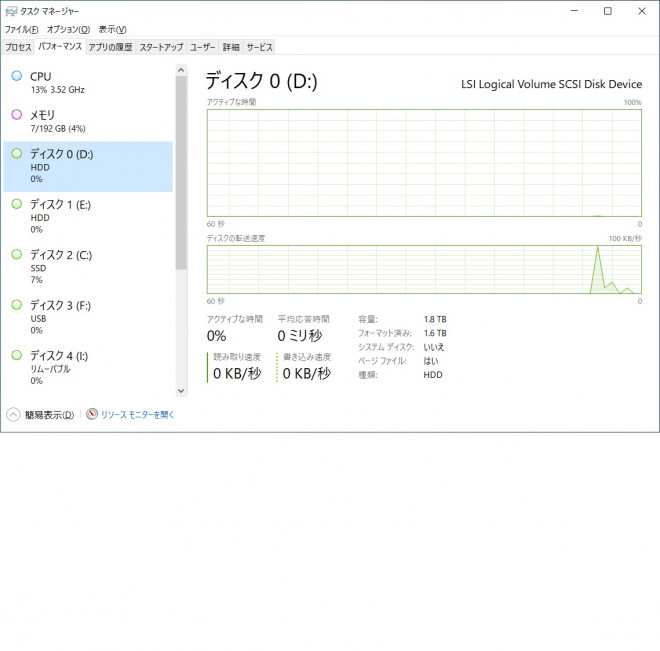Click the sidebar scroll up arrow
The height and width of the screenshot is (651, 660).
click(181, 70)
